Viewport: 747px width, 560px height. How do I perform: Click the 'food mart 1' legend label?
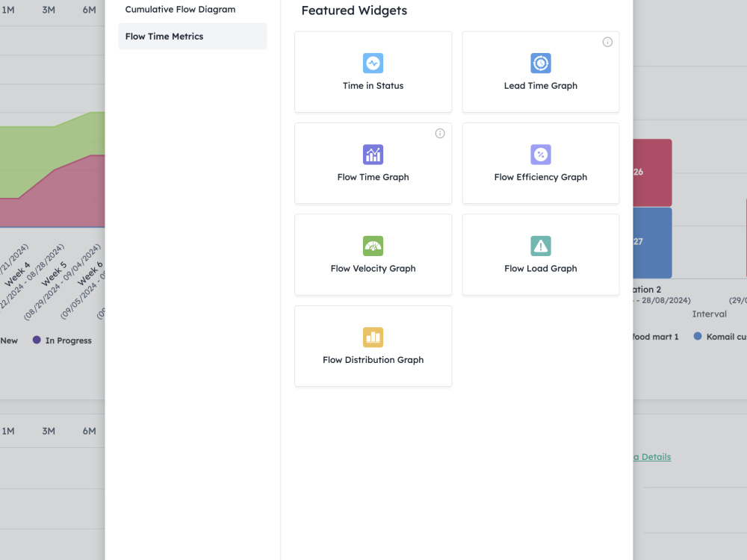click(x=656, y=337)
